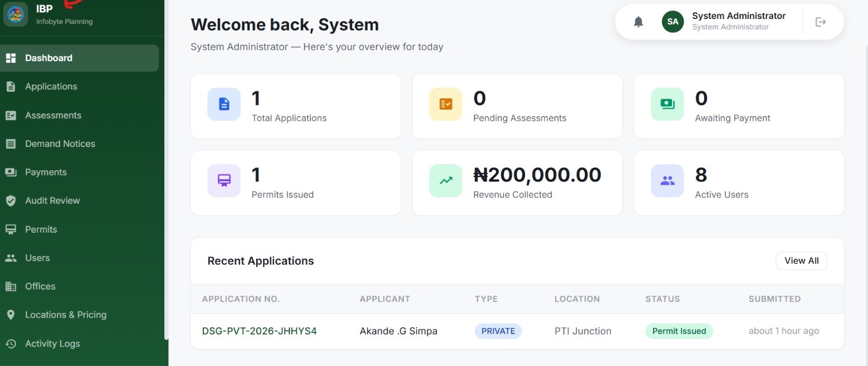Image resolution: width=868 pixels, height=366 pixels.
Task: Click the Permits certificate icon in sidebar
Action: click(11, 229)
